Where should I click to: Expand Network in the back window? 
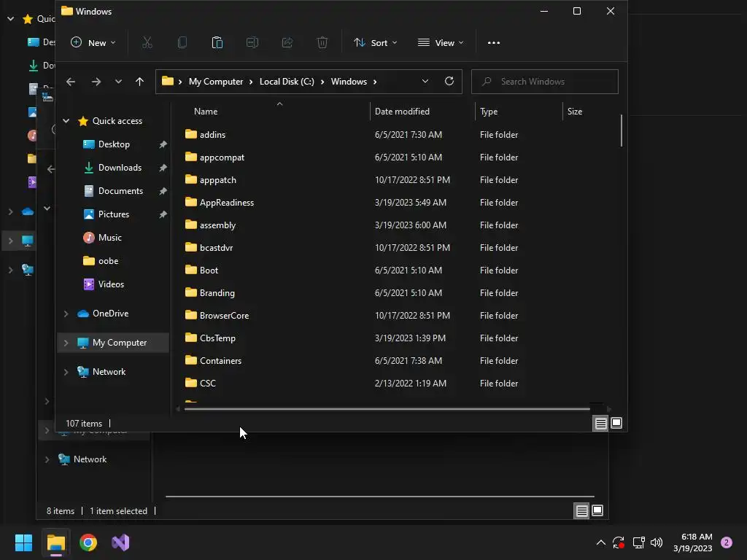(47, 459)
